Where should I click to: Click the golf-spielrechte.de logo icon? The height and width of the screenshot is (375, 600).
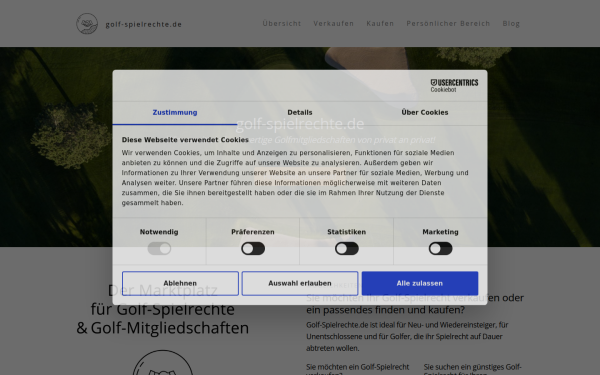pyautogui.click(x=87, y=24)
